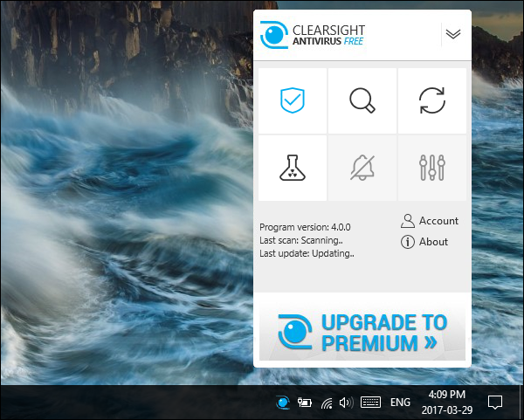
Task: Open the quarantine flask tile
Action: point(293,168)
